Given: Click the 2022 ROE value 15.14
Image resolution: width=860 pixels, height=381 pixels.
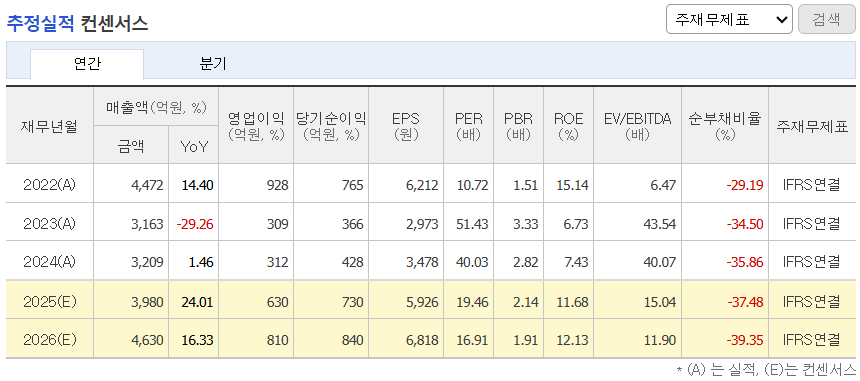Looking at the screenshot, I should click(572, 185).
